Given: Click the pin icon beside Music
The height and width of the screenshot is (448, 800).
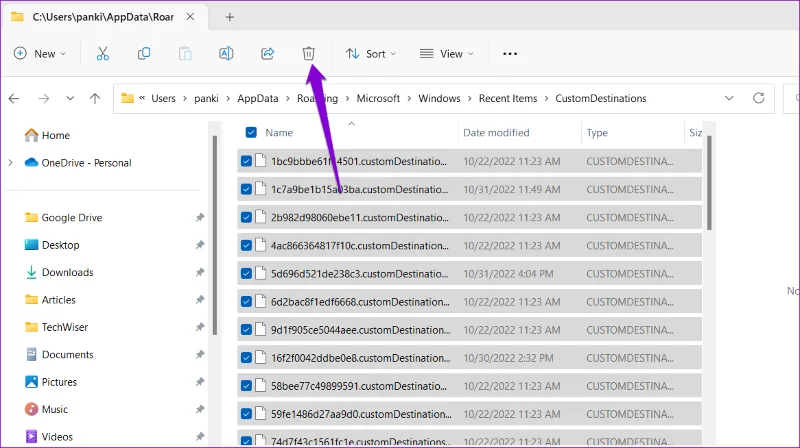Looking at the screenshot, I should [199, 409].
